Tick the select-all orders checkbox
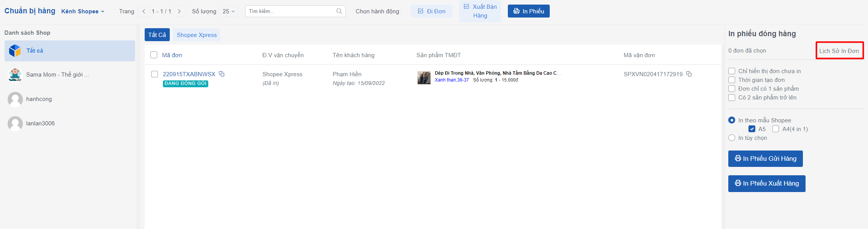This screenshot has width=868, height=229. click(154, 55)
